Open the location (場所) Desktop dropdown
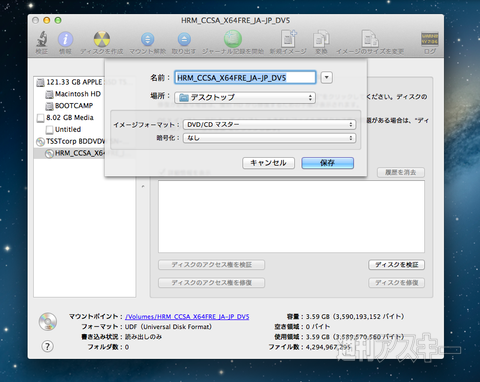Screen dimensions: 480x382 [x=245, y=97]
